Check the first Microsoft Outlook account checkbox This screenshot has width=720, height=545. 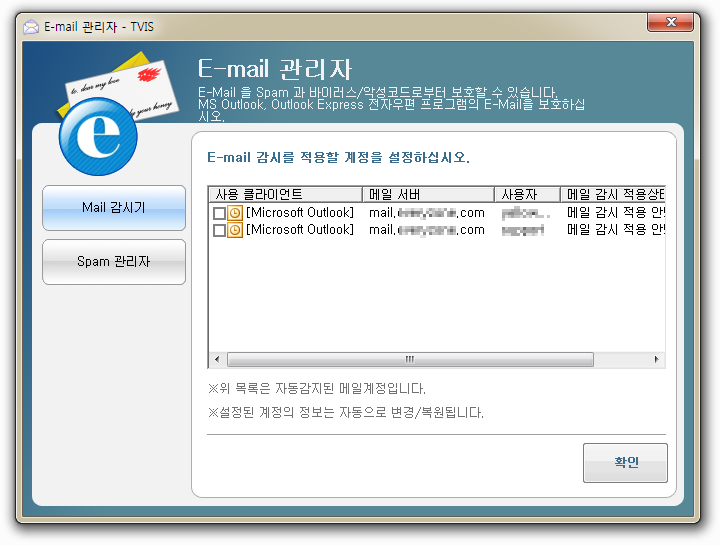[x=219, y=214]
